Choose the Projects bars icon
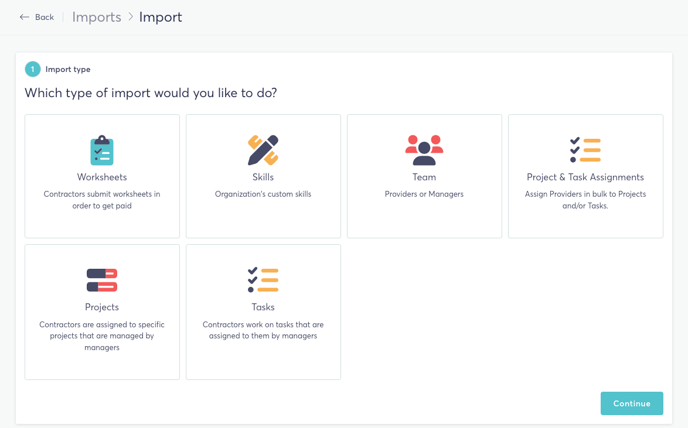Screen dimensions: 688x428 point(102,280)
